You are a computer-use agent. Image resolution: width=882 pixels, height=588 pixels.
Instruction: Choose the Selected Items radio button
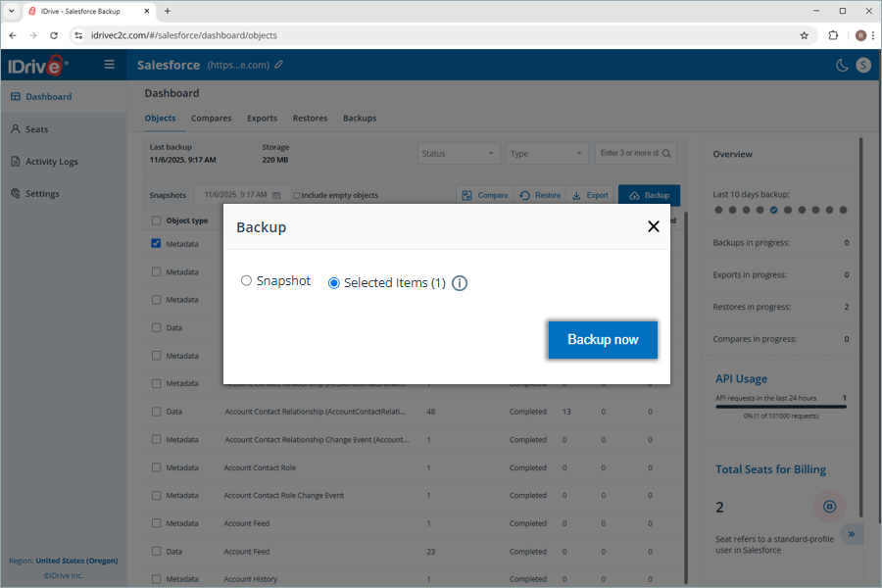[334, 283]
